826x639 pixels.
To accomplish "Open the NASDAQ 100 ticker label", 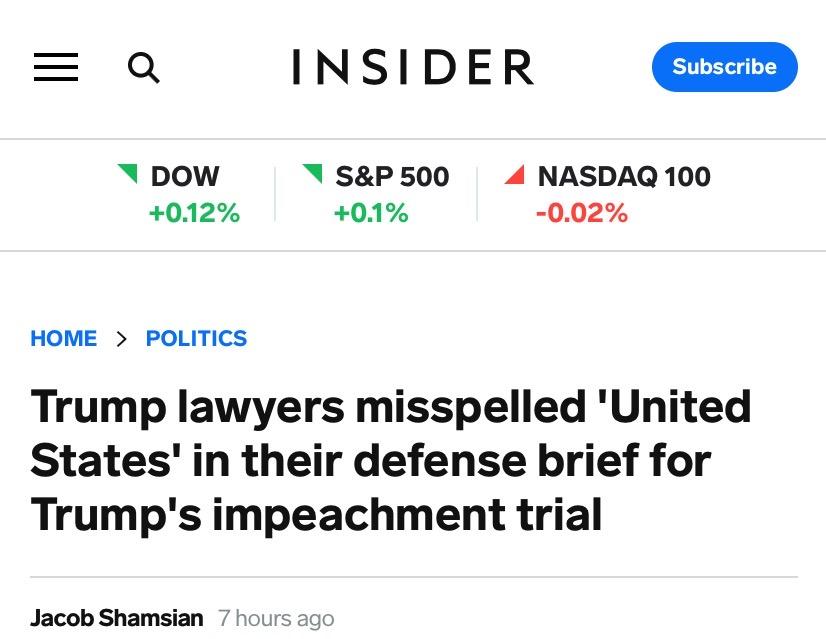I will tap(624, 176).
